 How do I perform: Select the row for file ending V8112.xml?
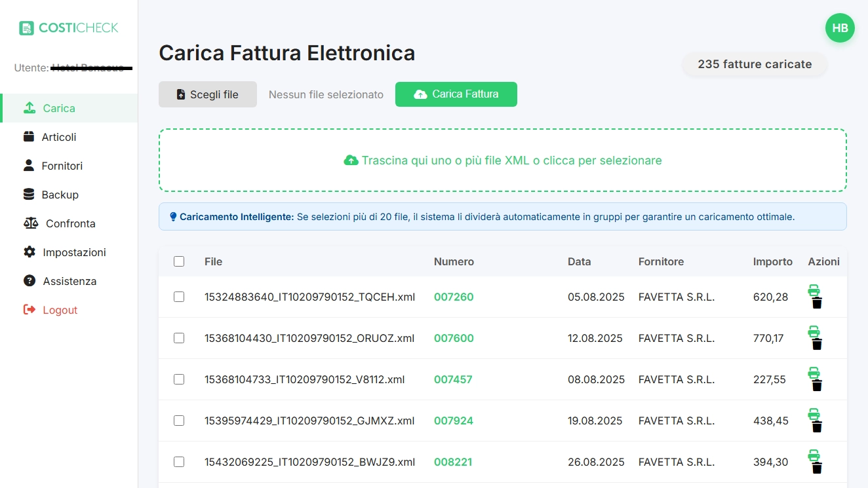[179, 379]
